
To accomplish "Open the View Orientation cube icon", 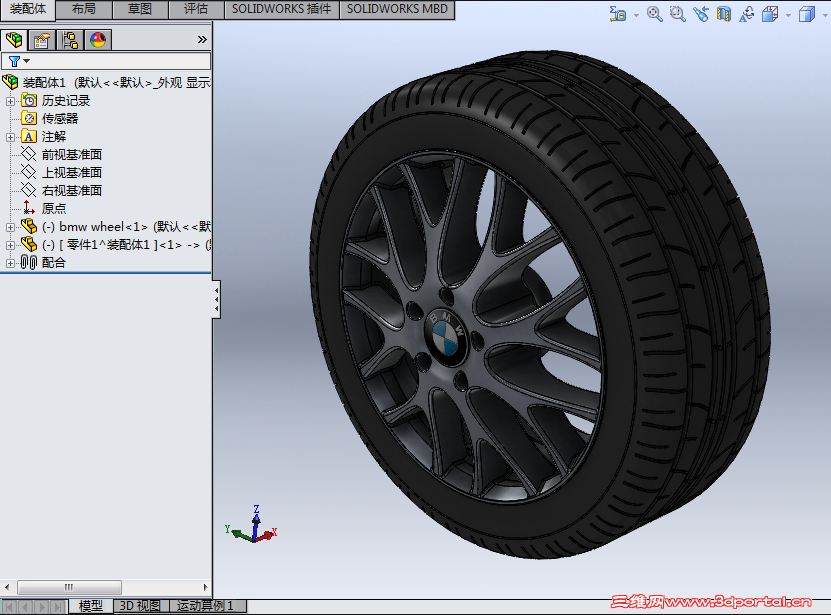I will pos(770,14).
